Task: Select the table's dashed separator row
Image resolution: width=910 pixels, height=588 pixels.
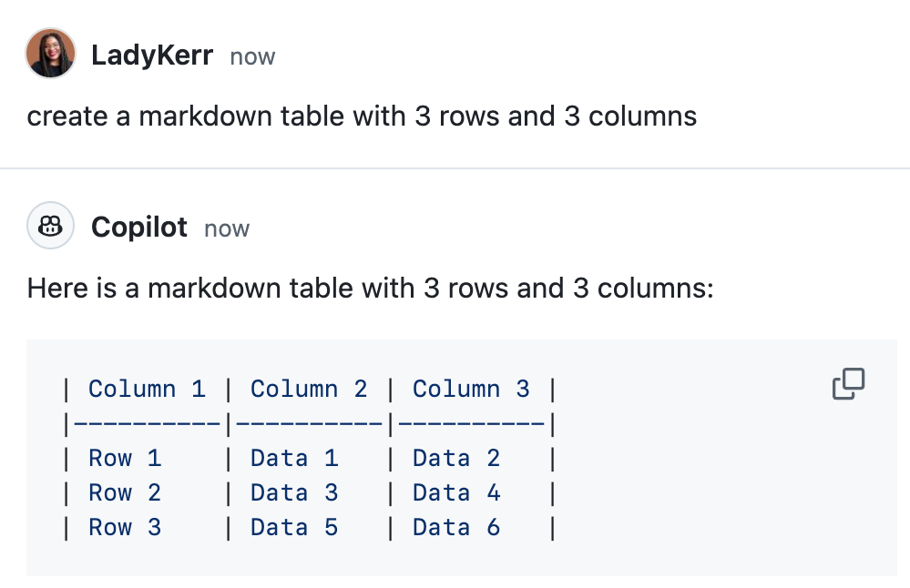Action: 310,424
